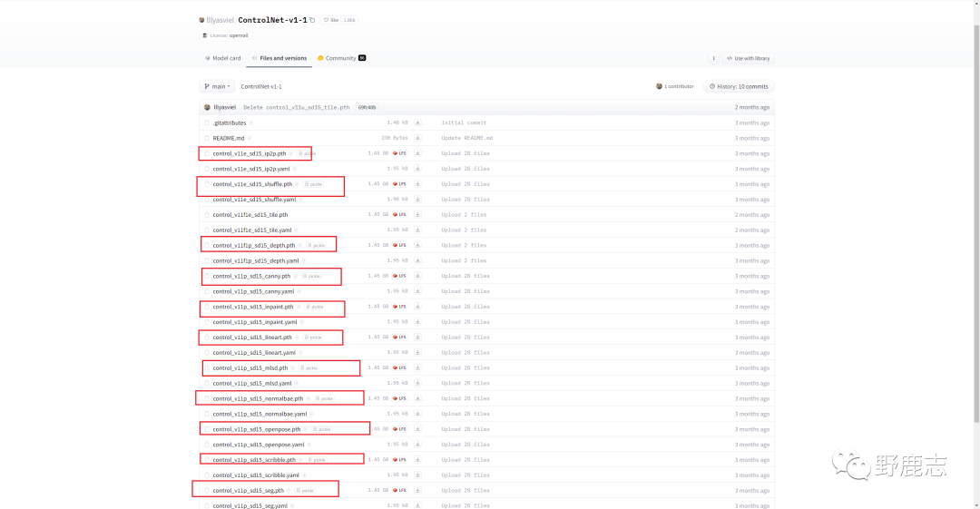Open the .gitattributes file
The height and width of the screenshot is (509, 980).
pos(230,122)
